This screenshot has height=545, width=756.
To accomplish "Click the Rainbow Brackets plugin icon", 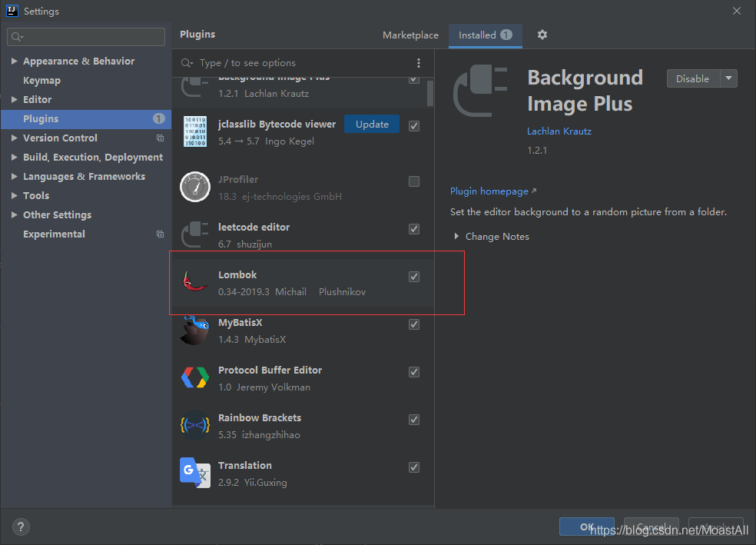I will point(195,425).
